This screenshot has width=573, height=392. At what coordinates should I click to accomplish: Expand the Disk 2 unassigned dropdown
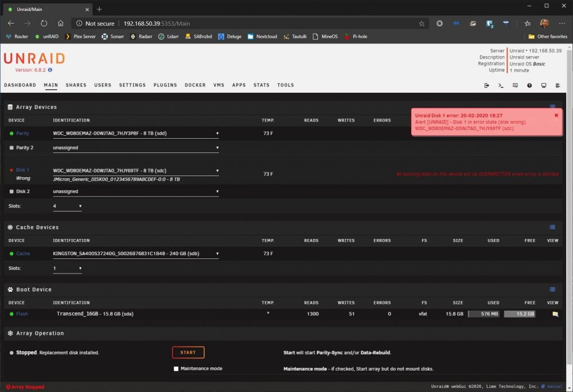point(136,191)
